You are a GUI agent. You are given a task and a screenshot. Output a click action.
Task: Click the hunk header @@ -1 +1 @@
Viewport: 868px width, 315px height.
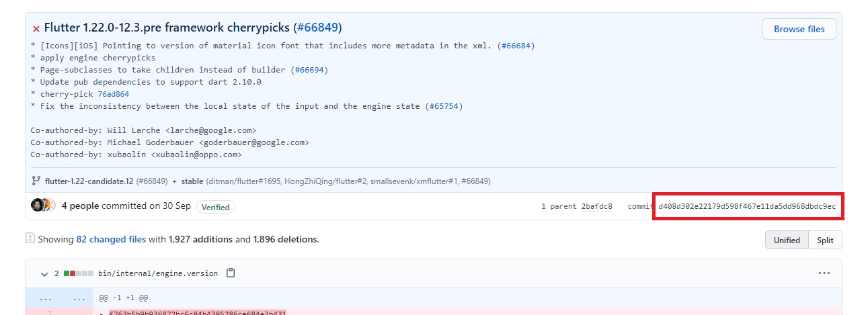click(x=122, y=297)
